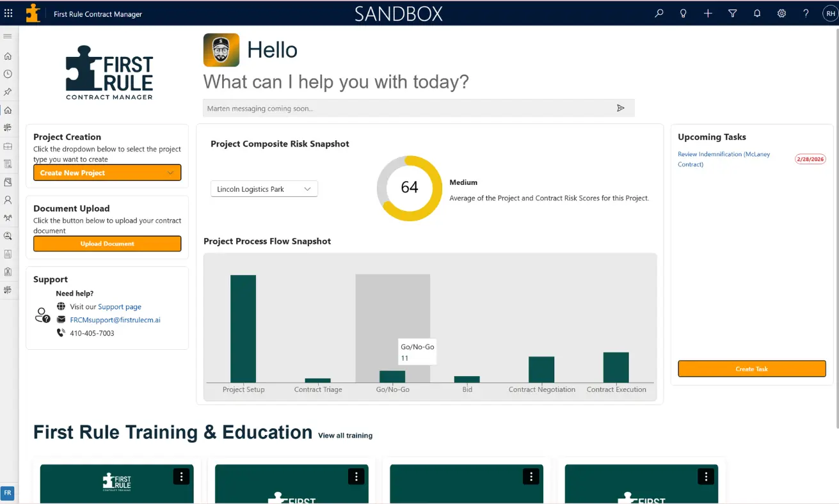Viewport: 839px width, 504px height.
Task: Open the search magnifier in the top bar
Action: (x=659, y=13)
